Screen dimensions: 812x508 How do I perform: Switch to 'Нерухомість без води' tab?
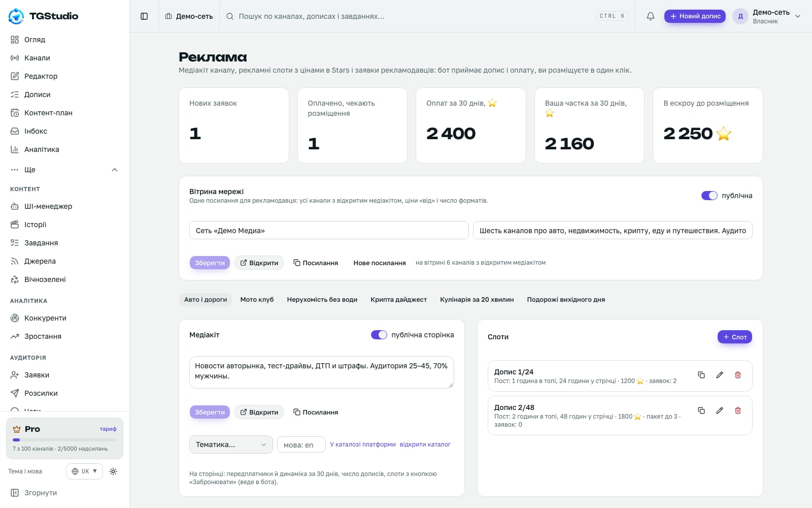[322, 300]
